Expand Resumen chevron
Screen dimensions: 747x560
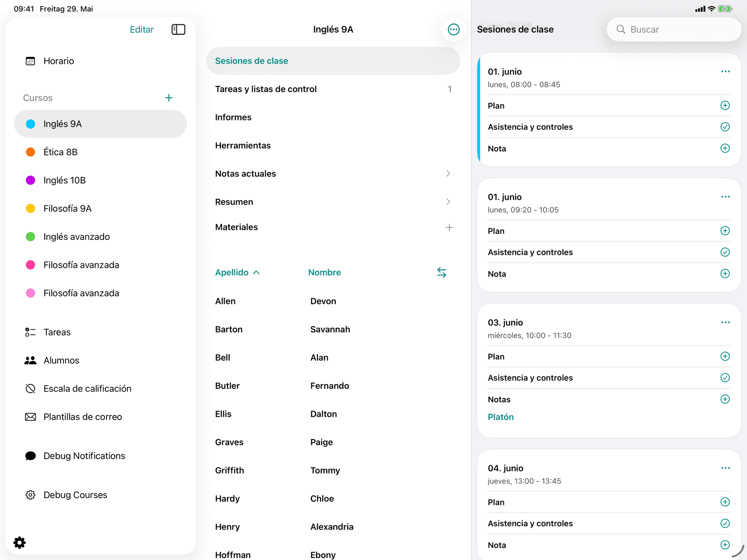click(448, 202)
